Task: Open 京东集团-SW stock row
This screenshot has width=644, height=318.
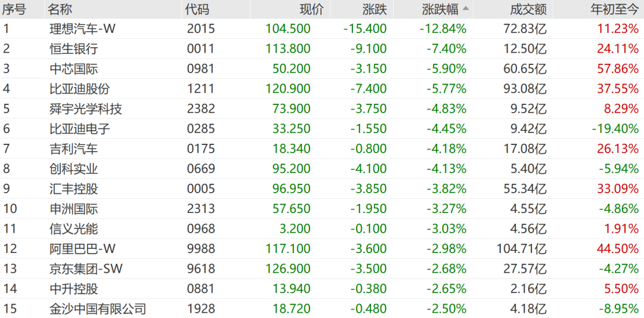Action: (x=86, y=269)
